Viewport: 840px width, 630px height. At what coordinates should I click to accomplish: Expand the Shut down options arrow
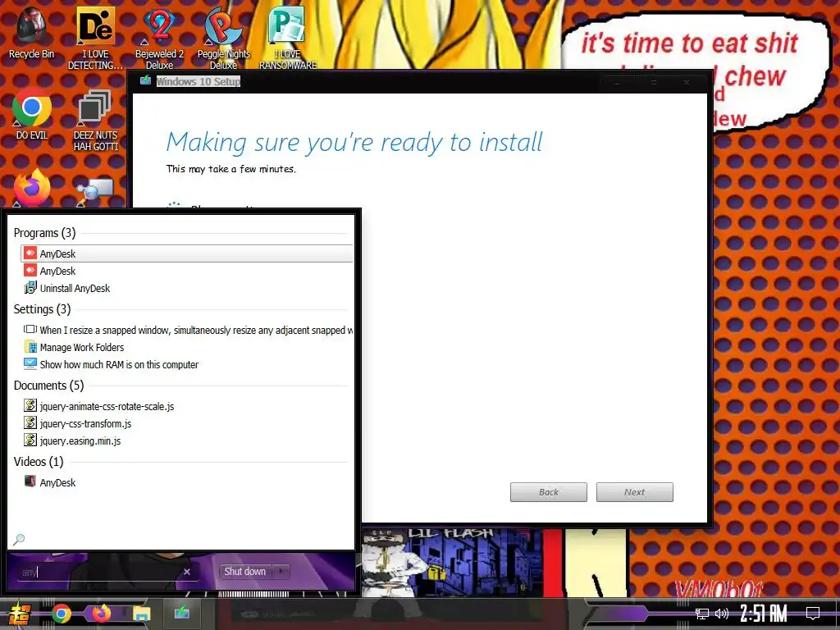tap(281, 572)
